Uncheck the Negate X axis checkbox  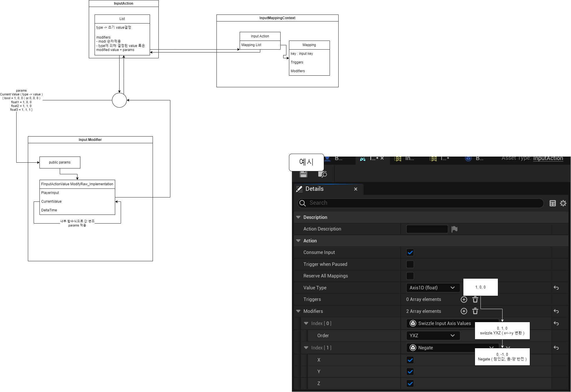tap(410, 360)
